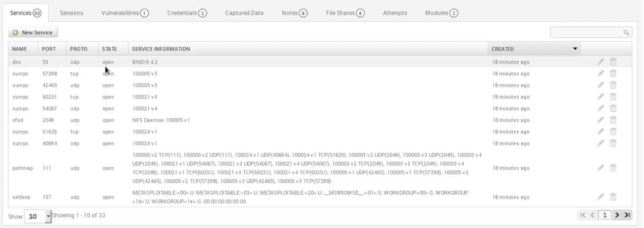The image size is (644, 228).
Task: Click port number 57298
Action: pyautogui.click(x=50, y=74)
